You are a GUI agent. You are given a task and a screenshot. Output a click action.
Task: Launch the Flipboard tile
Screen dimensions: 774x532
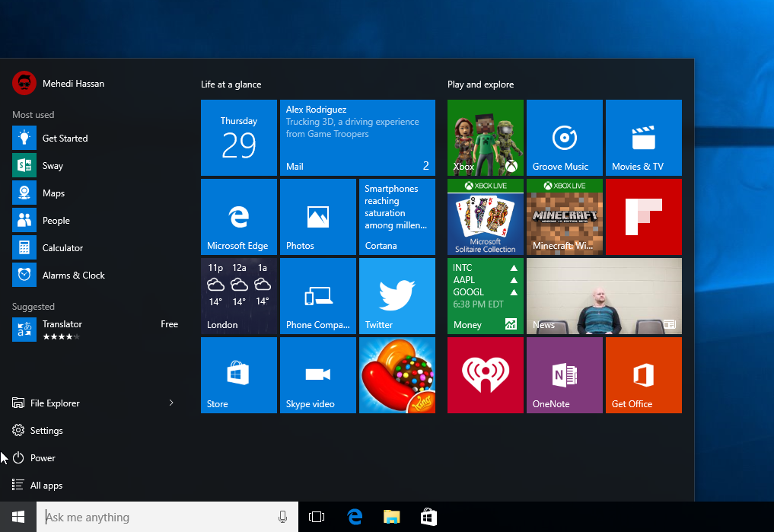[644, 217]
